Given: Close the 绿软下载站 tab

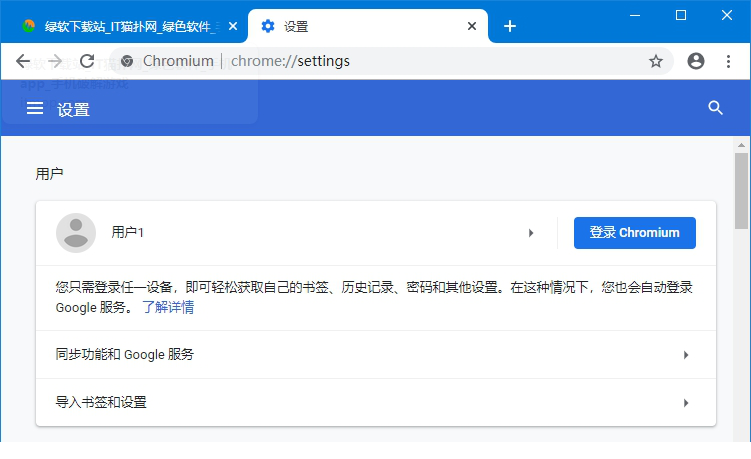Looking at the screenshot, I should 233,26.
